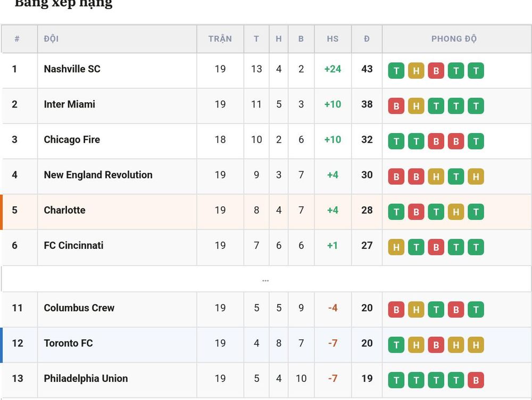Click FC Cincinnati's red B form badge
The image size is (532, 400).
click(x=436, y=247)
